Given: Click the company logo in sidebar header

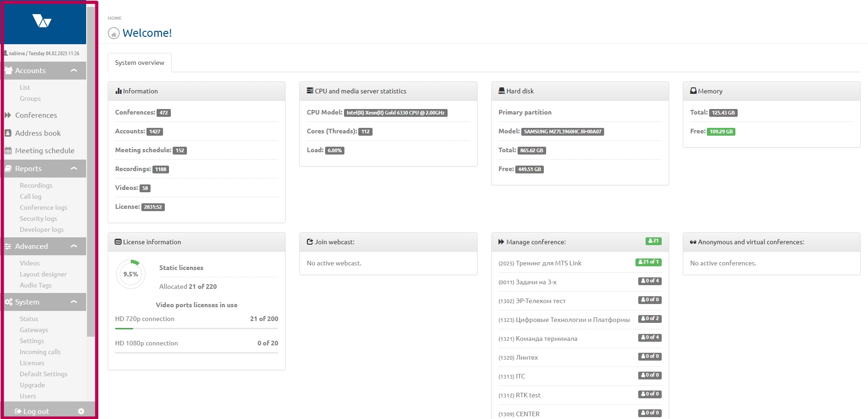Looking at the screenshot, I should [x=42, y=21].
